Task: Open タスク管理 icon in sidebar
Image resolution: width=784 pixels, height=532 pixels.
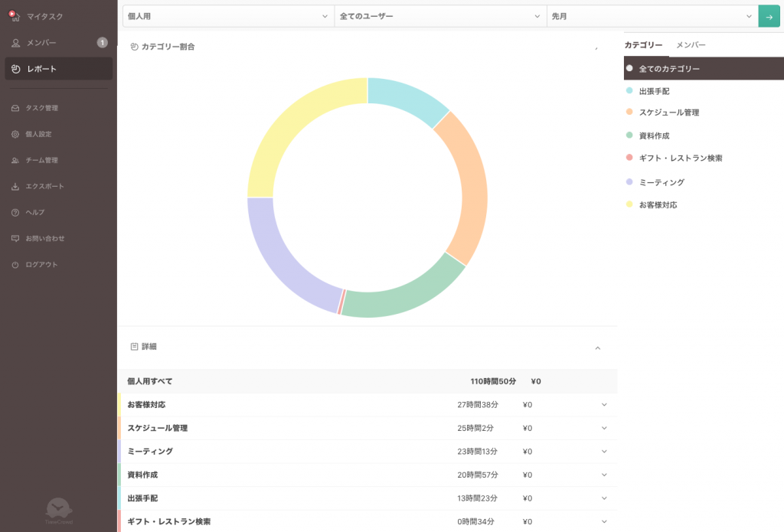Action: tap(15, 108)
